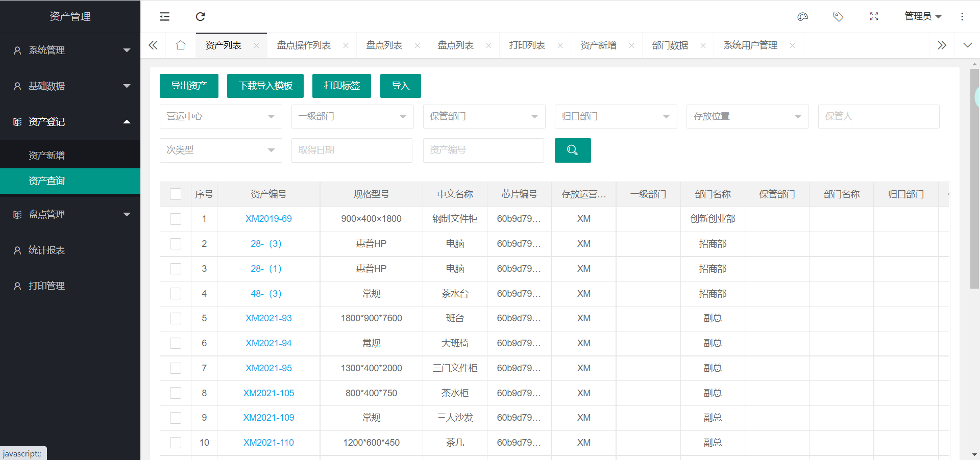Switch to the 盘点操作列表 tab
980x460 pixels.
click(304, 45)
